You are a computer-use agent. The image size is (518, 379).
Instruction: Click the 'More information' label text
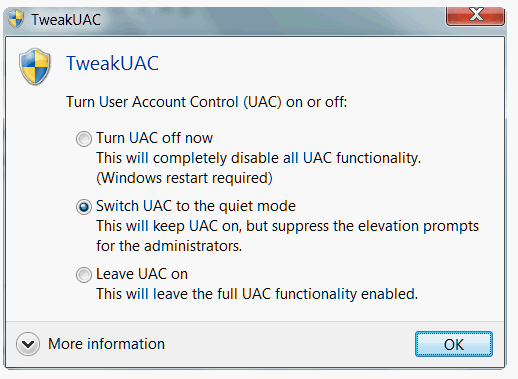pos(107,344)
